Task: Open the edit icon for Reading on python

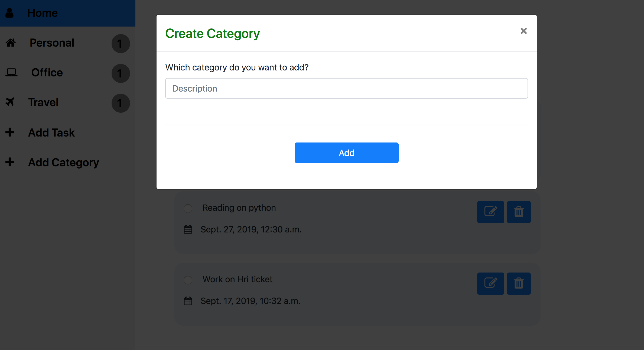Action: coord(490,212)
